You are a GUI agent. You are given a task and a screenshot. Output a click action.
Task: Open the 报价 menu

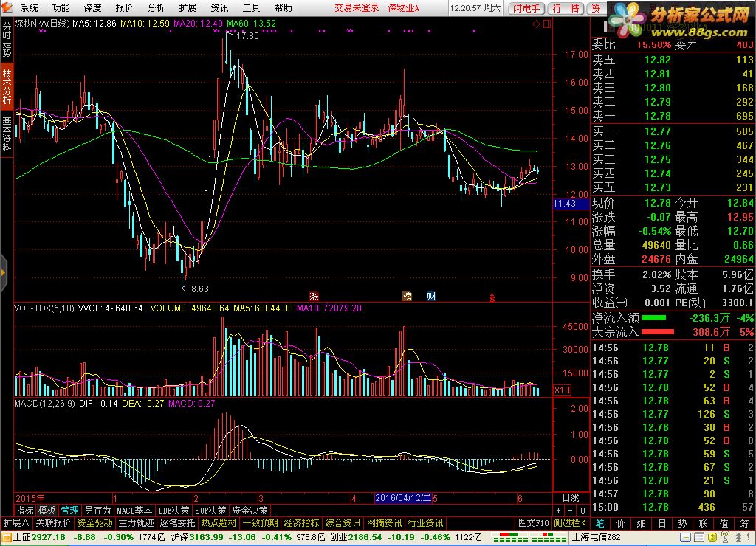pos(124,7)
